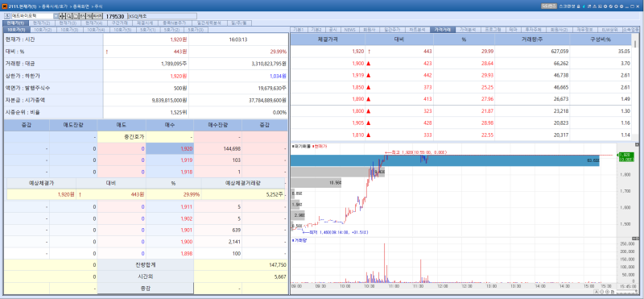
Task: Click the 1,850 row in price table
Action: point(461,87)
